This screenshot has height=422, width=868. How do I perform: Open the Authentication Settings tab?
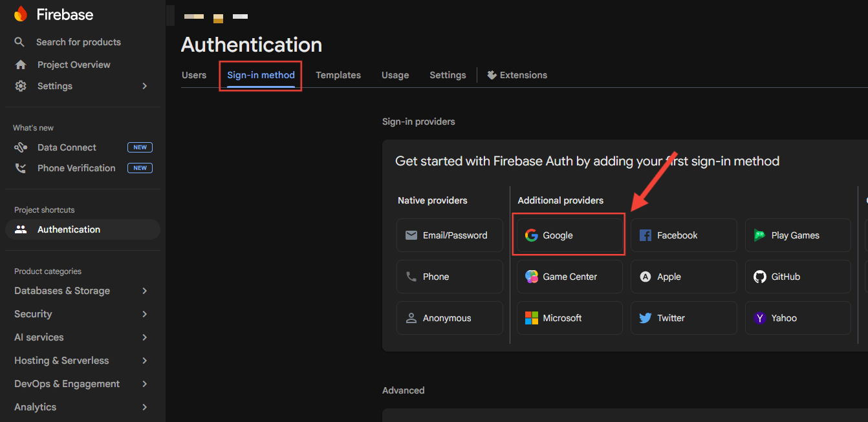pos(448,75)
